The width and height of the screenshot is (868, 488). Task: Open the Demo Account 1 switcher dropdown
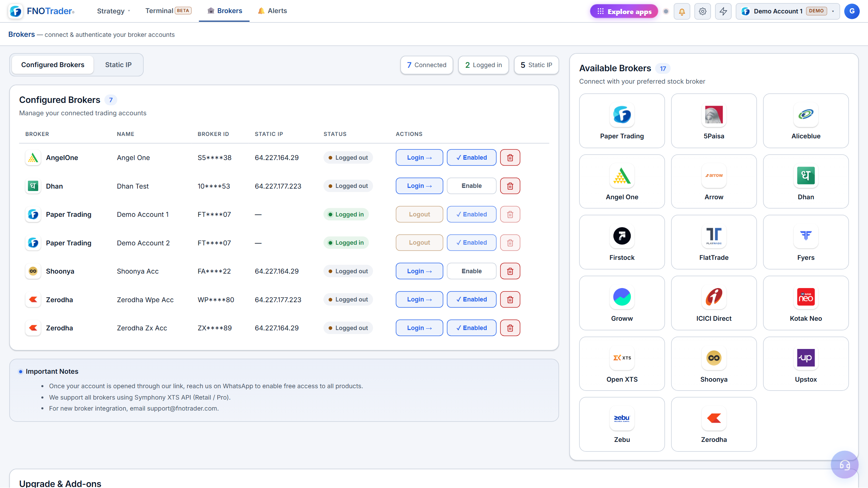[788, 11]
